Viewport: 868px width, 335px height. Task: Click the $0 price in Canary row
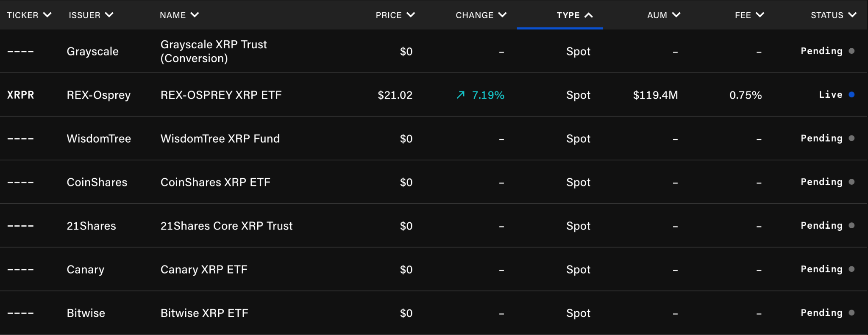click(x=406, y=270)
